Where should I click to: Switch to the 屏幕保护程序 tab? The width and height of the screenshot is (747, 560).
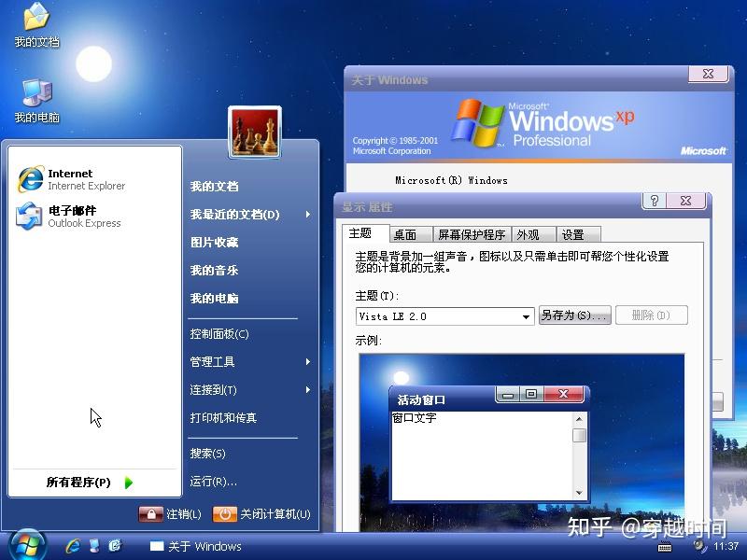472,235
